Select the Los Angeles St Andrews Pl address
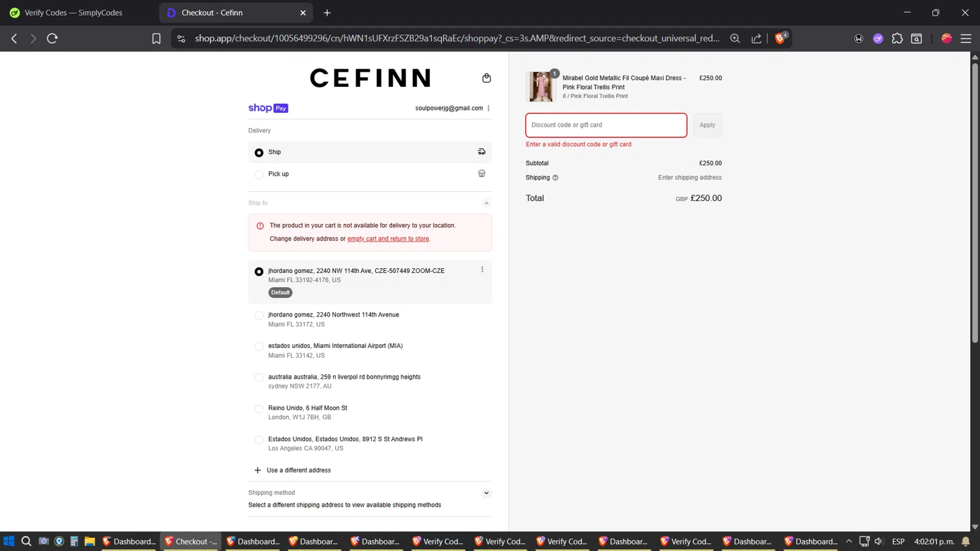 pyautogui.click(x=370, y=443)
